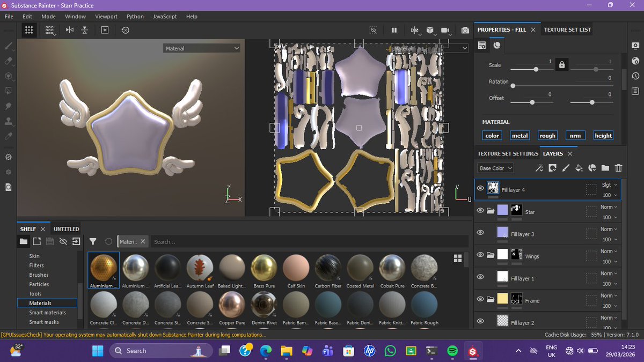The width and height of the screenshot is (644, 362).
Task: Select the Clone stamp tool
Action: 8,122
